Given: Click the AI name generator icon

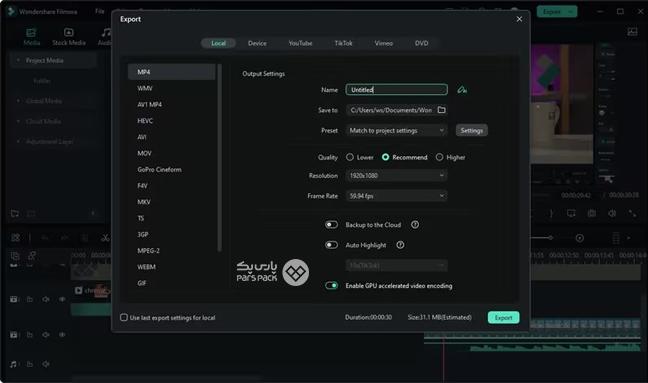Looking at the screenshot, I should (462, 90).
